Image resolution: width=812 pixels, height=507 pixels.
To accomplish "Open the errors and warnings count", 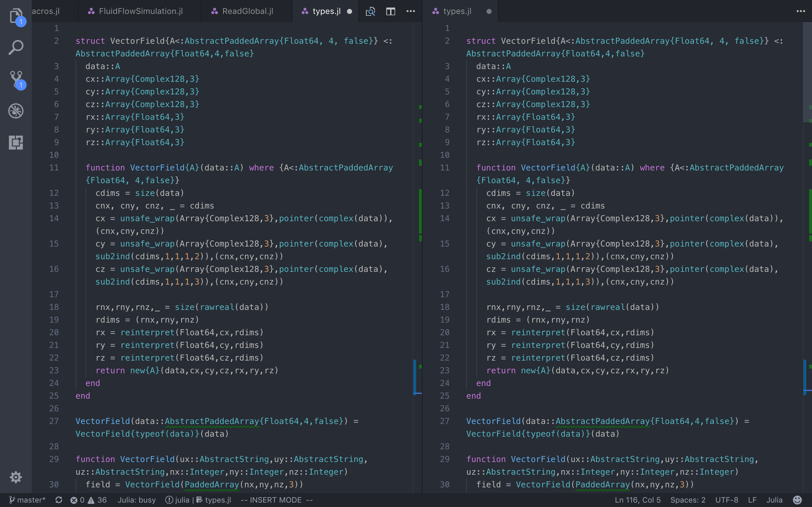I will pos(88,500).
